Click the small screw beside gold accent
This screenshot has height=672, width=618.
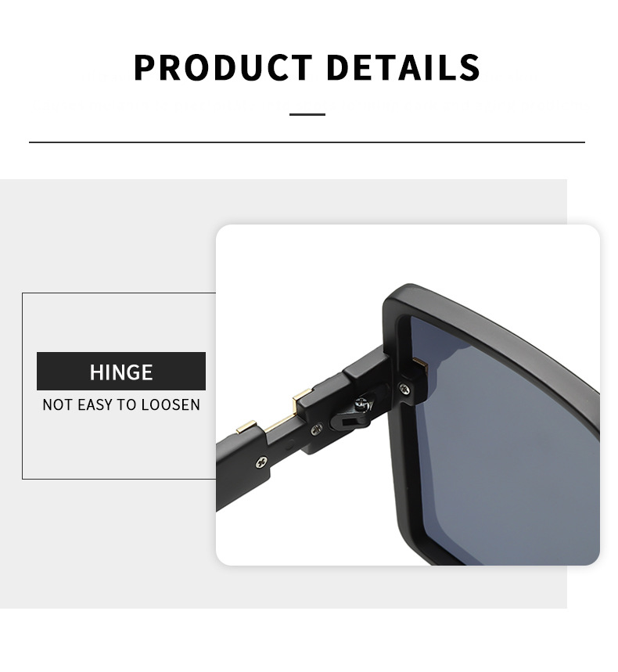click(x=317, y=428)
